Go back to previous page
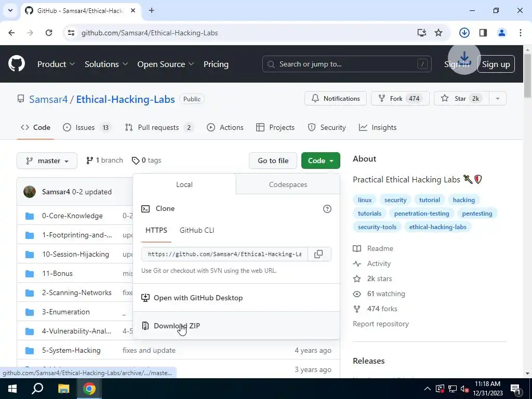Screen dimensions: 532x399 pos(11,33)
